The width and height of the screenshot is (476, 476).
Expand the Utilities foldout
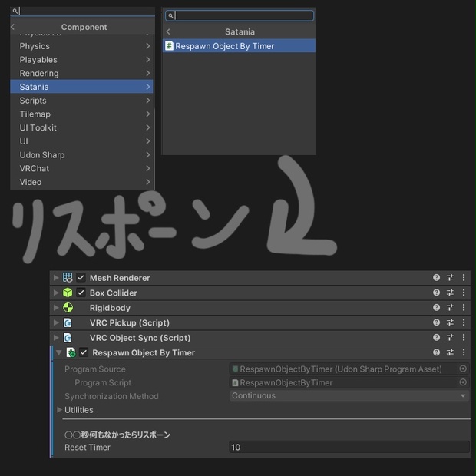point(60,410)
